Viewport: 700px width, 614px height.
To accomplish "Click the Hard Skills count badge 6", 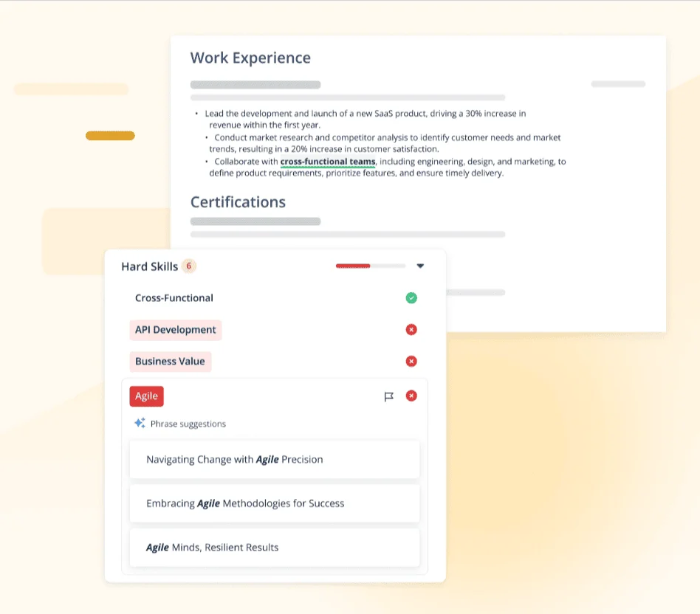I will point(189,266).
